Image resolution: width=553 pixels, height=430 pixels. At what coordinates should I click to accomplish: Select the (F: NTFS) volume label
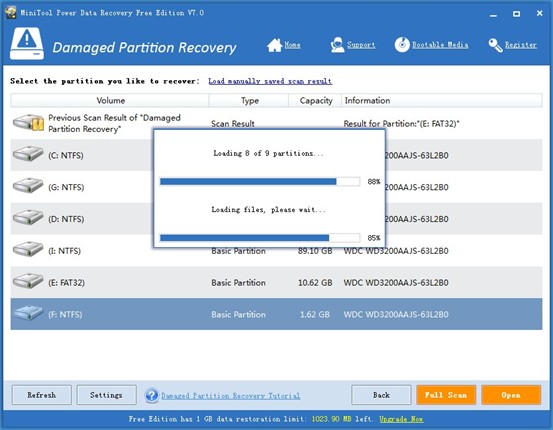pos(65,314)
